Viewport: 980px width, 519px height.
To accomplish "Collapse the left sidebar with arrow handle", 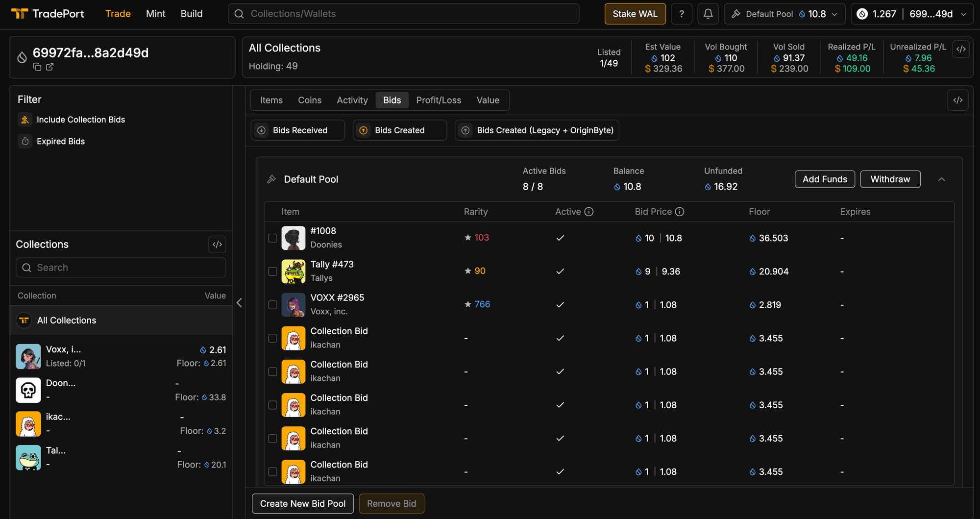I will pos(239,303).
